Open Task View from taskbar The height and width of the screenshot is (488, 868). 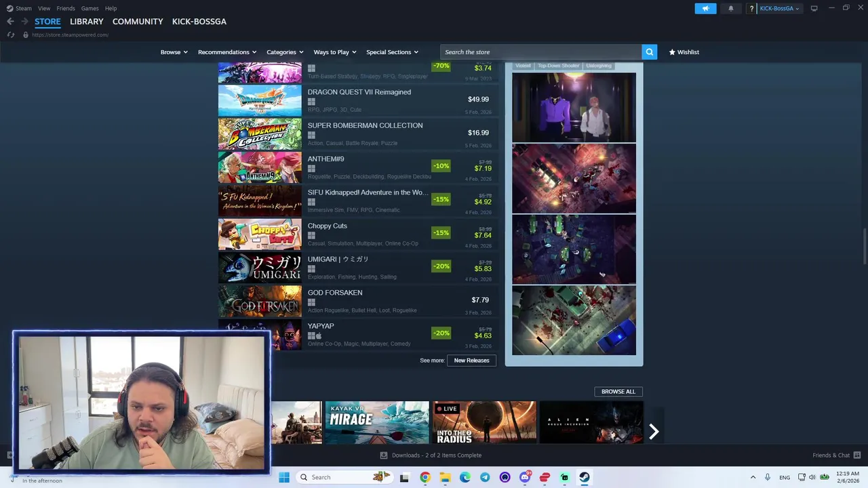(x=405, y=477)
